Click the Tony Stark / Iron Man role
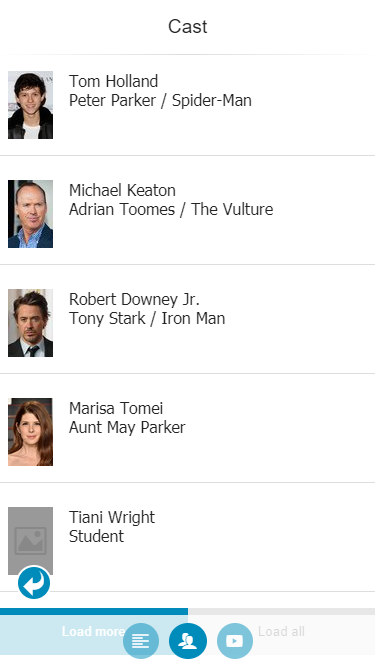Image resolution: width=375 pixels, height=667 pixels. (147, 318)
